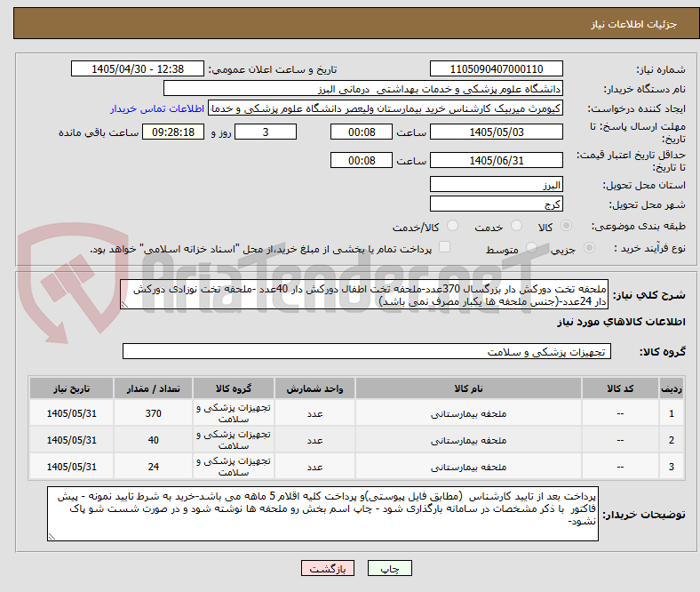Image resolution: width=700 pixels, height=592 pixels.
Task: Click the تجهیزات پزشکی و سلامت cell in row 3
Action: click(x=233, y=467)
